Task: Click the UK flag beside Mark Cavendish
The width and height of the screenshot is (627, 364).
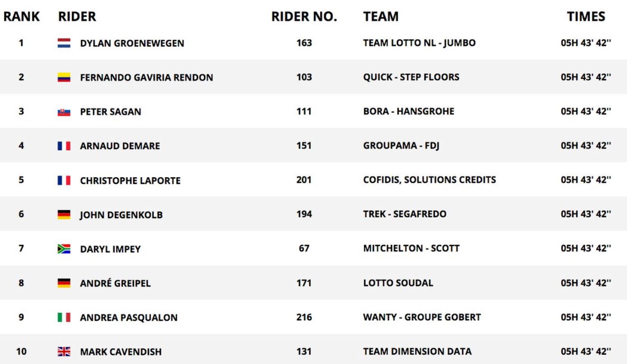Action: [64, 352]
